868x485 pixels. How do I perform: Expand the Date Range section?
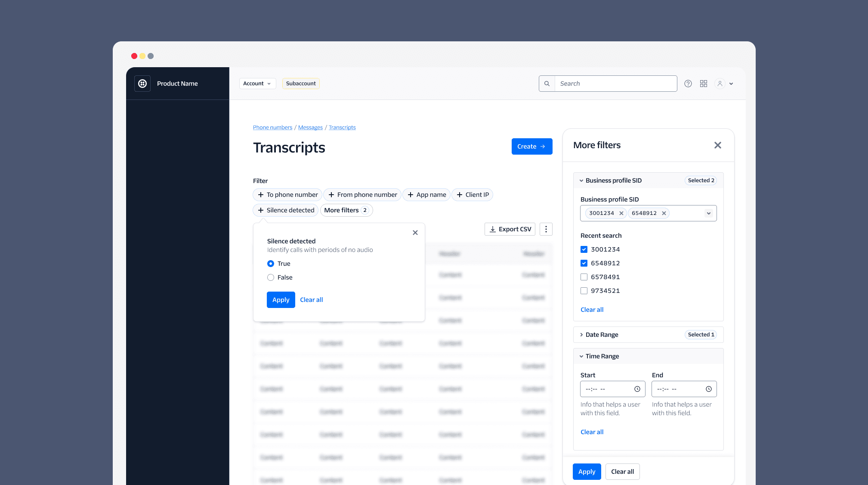click(x=601, y=335)
